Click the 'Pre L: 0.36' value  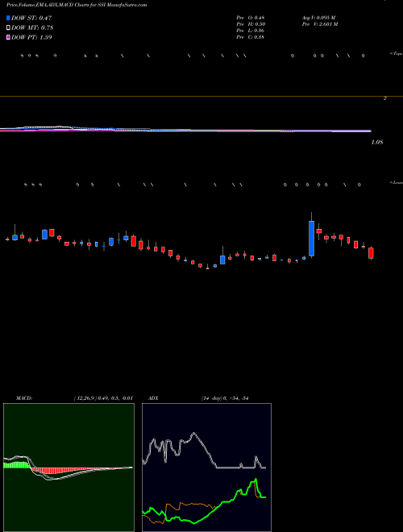coord(251,31)
